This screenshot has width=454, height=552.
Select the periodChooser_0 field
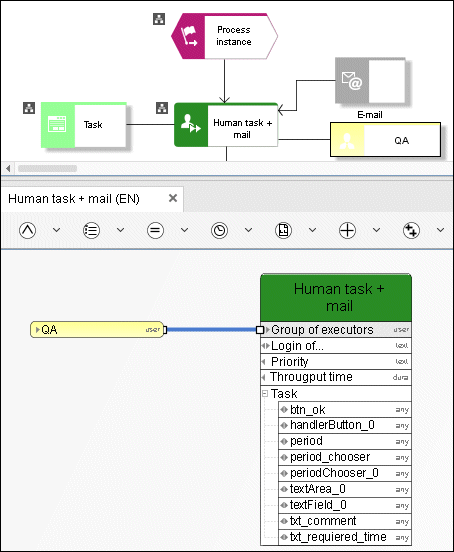pyautogui.click(x=345, y=473)
